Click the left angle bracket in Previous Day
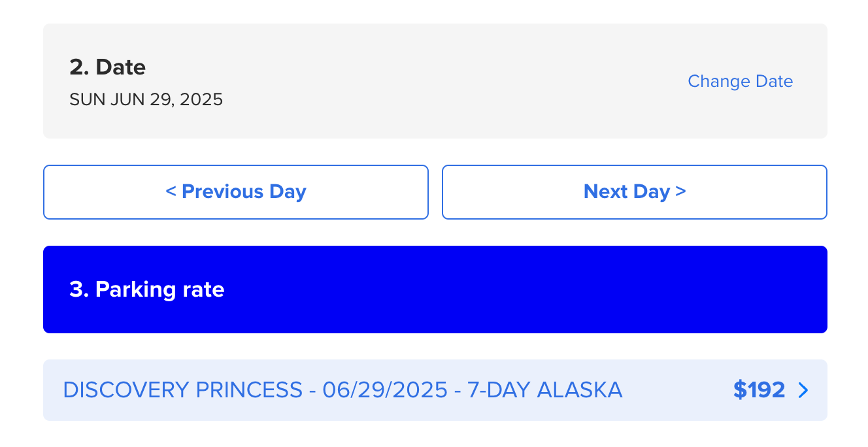 click(x=171, y=191)
